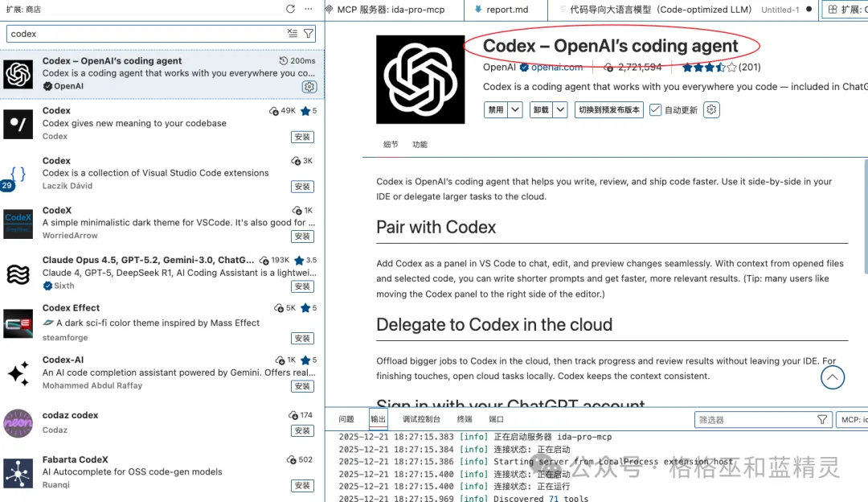Click the unsaved dot on Untitled-1 tab

click(x=809, y=10)
